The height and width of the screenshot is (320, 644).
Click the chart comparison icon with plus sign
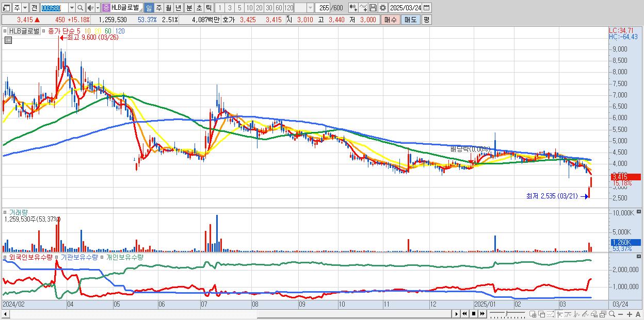click(x=353, y=8)
